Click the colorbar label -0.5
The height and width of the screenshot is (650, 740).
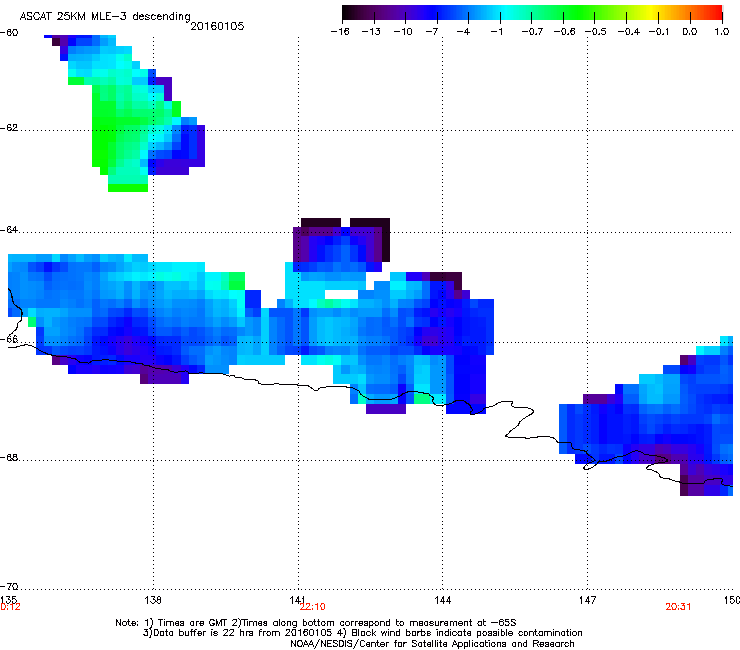tap(596, 32)
